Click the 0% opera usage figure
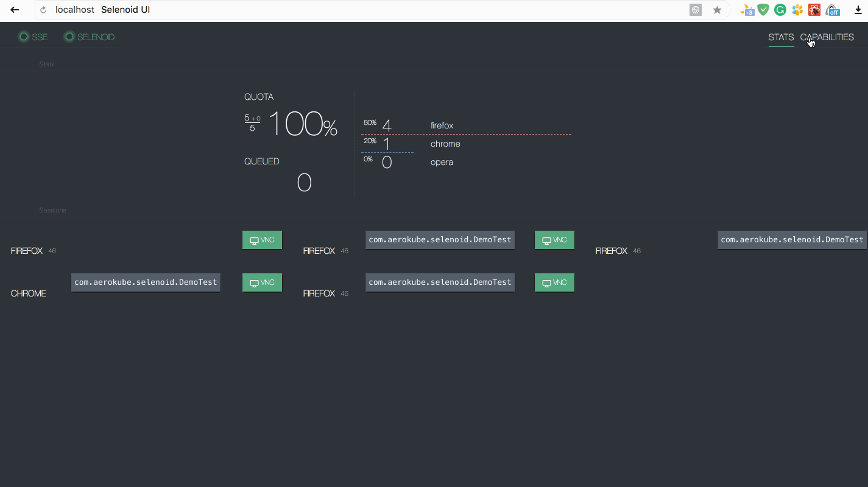Image resolution: width=868 pixels, height=487 pixels. coord(368,159)
